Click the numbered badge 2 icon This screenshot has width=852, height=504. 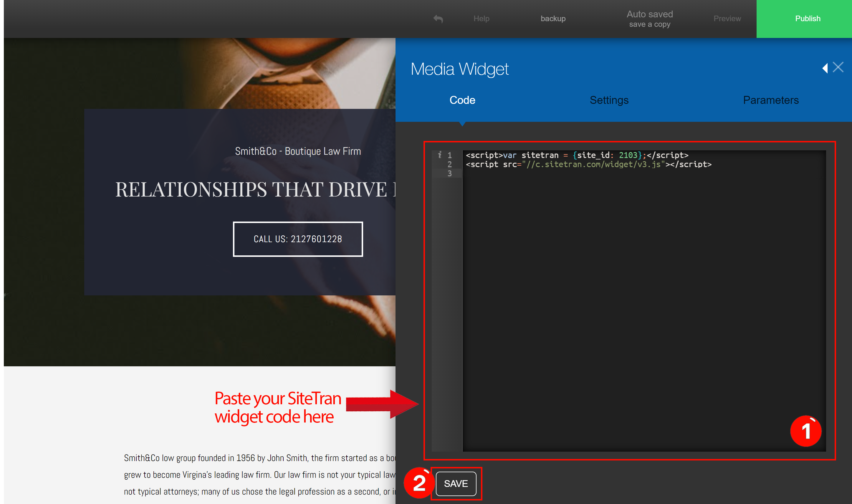pyautogui.click(x=421, y=483)
